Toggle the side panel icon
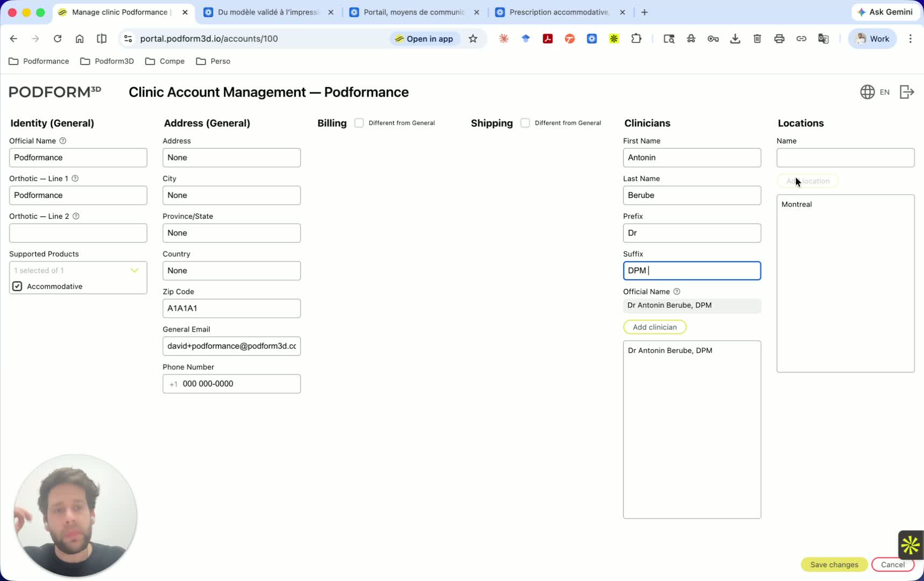Viewport: 924px width, 581px height. 102,39
